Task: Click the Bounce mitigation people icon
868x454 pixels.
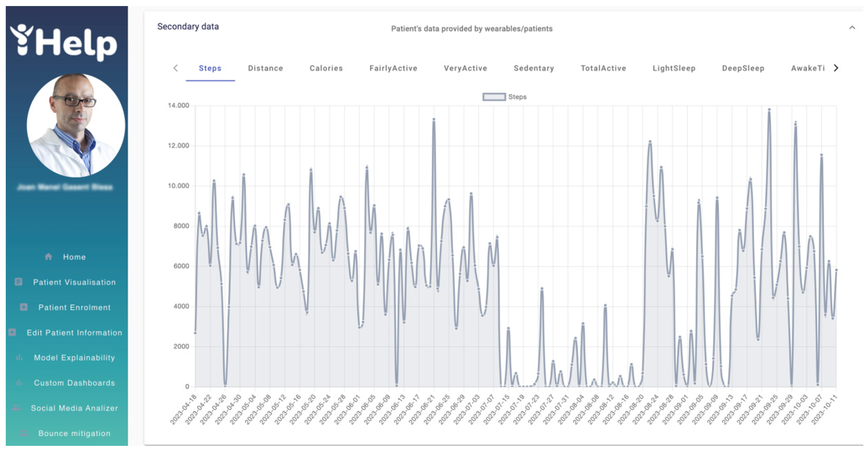Action: 24,433
